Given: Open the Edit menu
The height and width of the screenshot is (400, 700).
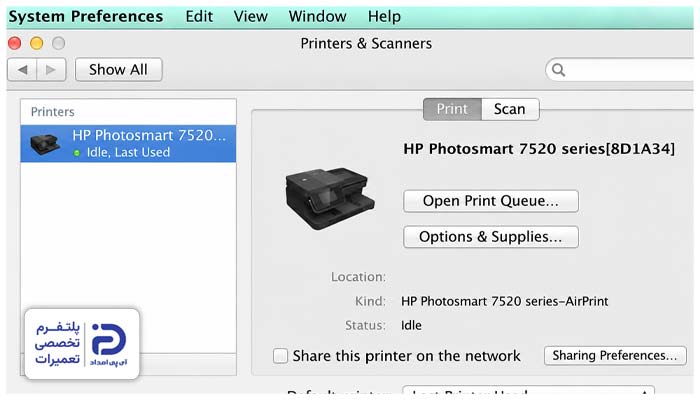Looking at the screenshot, I should click(x=199, y=17).
